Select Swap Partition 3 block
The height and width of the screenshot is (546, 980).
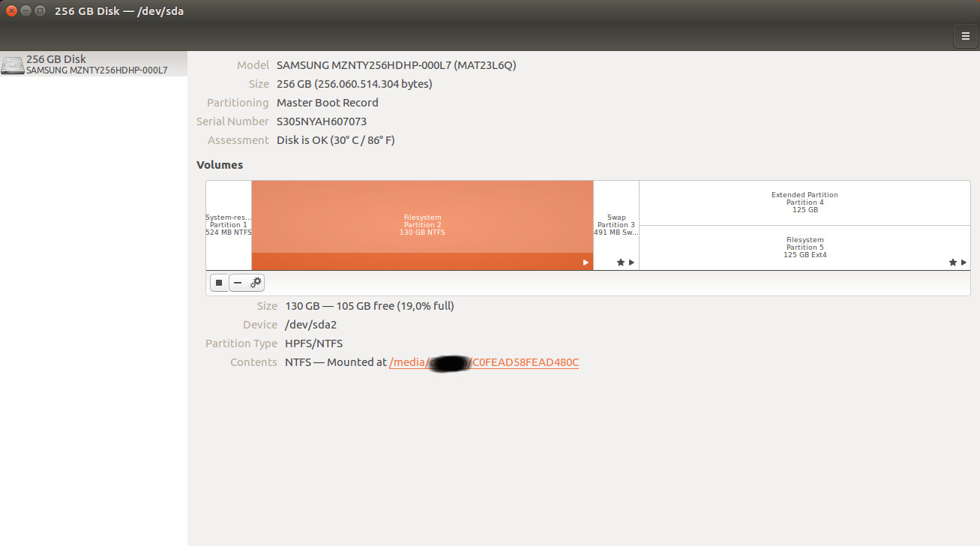(616, 225)
